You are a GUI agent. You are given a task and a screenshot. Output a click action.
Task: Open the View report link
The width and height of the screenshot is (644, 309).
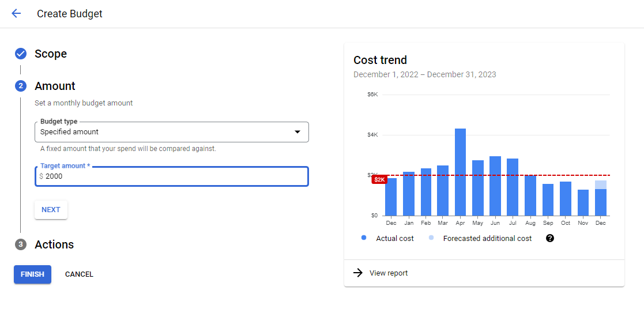tap(389, 273)
